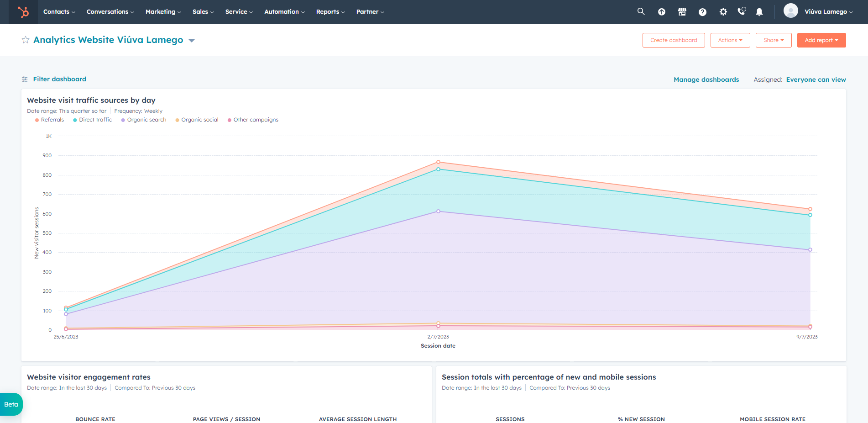Open the Actions dropdown
The height and width of the screenshot is (423, 868).
click(x=730, y=40)
